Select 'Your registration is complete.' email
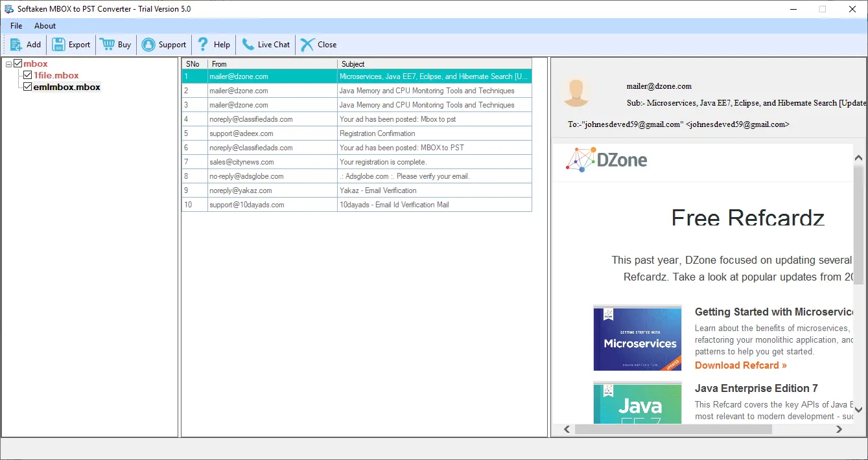This screenshot has height=460, width=868. 357,162
